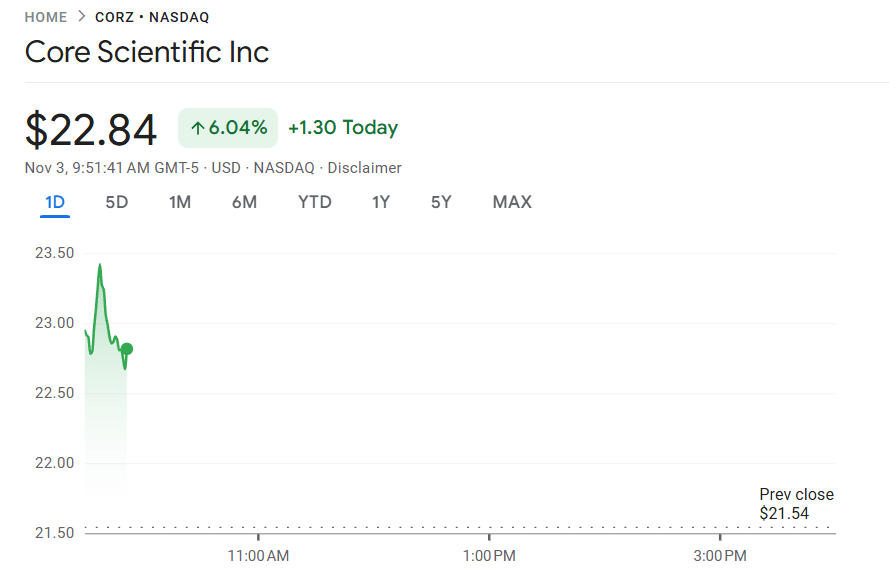Open the 6M chart tab
Image resolution: width=889 pixels, height=580 pixels.
tap(244, 202)
